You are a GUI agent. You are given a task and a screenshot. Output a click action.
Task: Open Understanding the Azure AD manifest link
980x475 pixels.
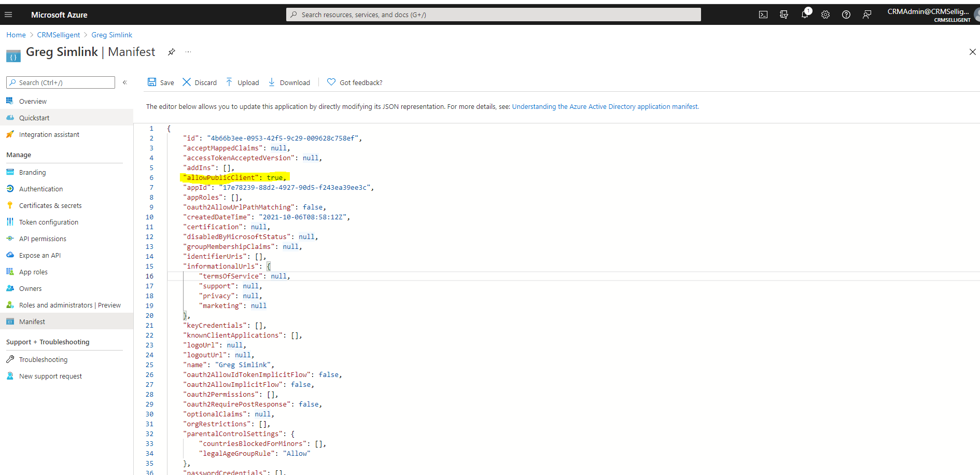pyautogui.click(x=605, y=107)
